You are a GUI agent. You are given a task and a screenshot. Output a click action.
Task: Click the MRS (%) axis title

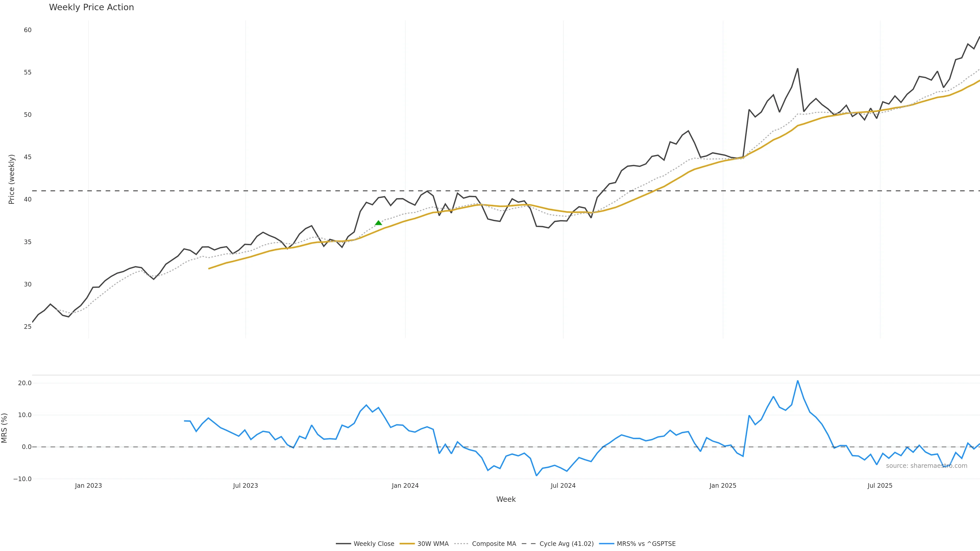pos(4,428)
